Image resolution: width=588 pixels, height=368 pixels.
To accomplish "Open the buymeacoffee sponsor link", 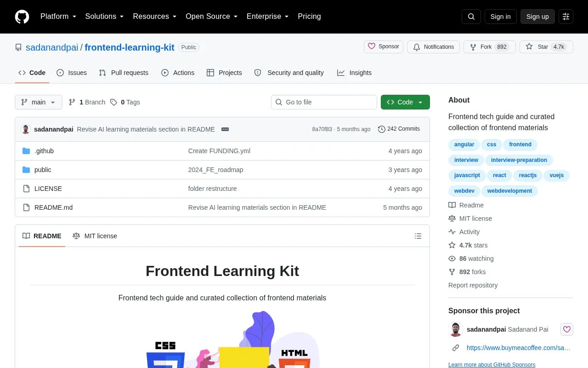I will pyautogui.click(x=519, y=348).
